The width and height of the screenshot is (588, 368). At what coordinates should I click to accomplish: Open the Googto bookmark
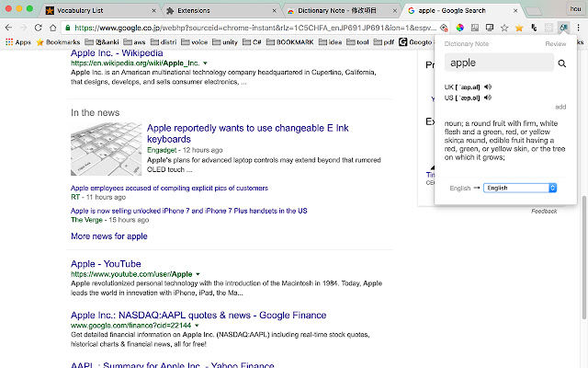coord(415,42)
